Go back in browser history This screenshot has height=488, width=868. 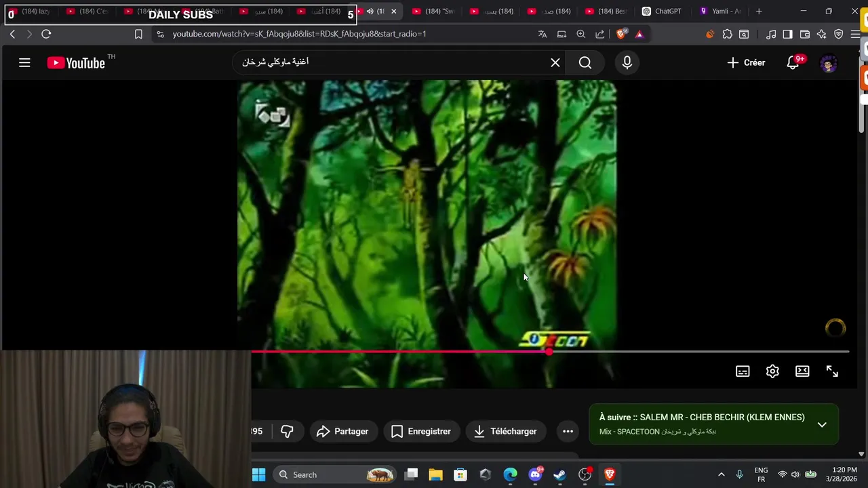[x=12, y=34]
